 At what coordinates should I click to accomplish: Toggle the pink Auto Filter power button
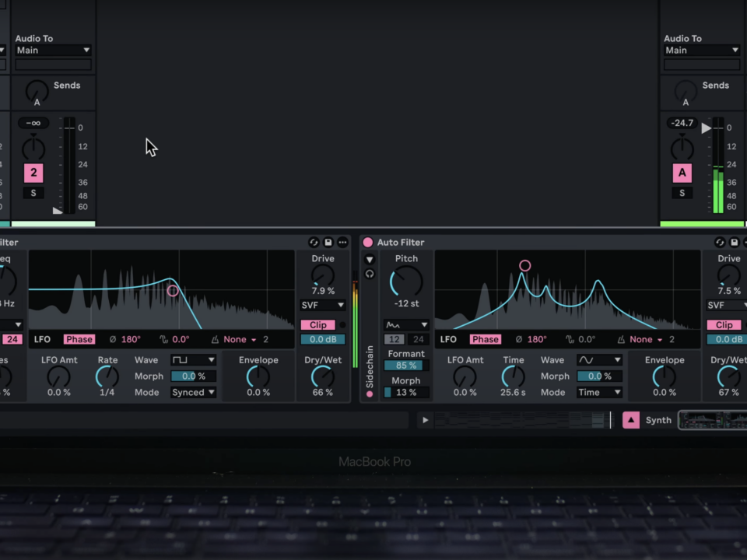click(368, 243)
